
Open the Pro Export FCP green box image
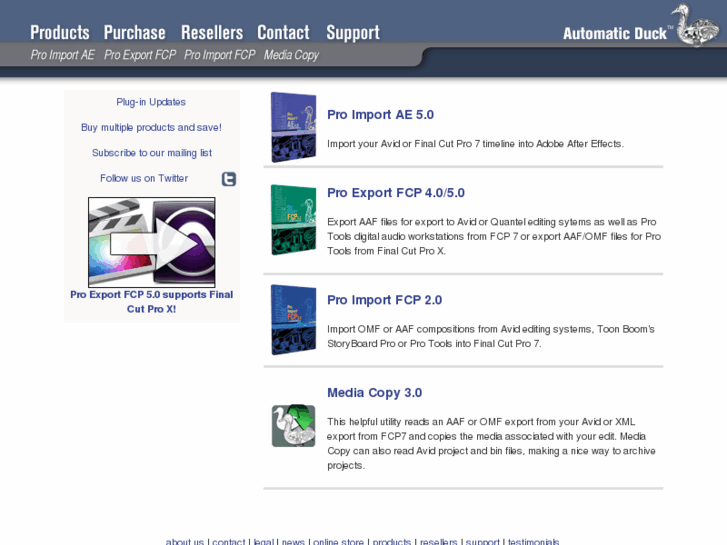tap(293, 220)
